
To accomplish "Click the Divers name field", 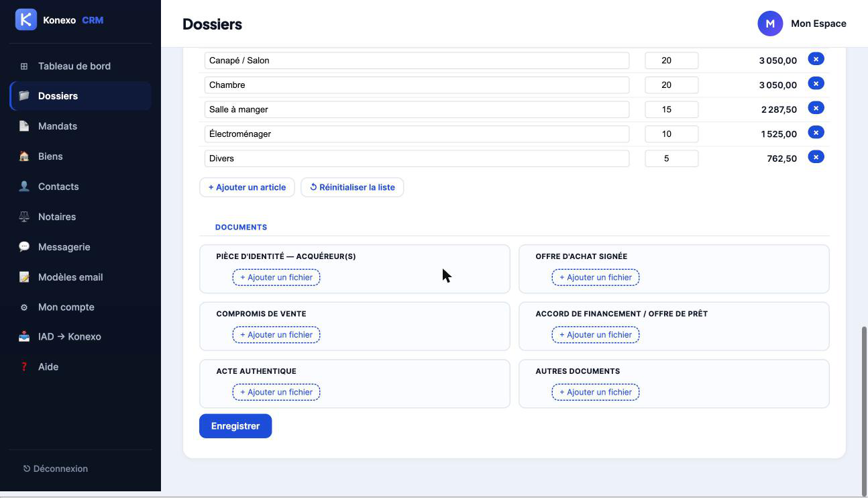I will tap(417, 158).
